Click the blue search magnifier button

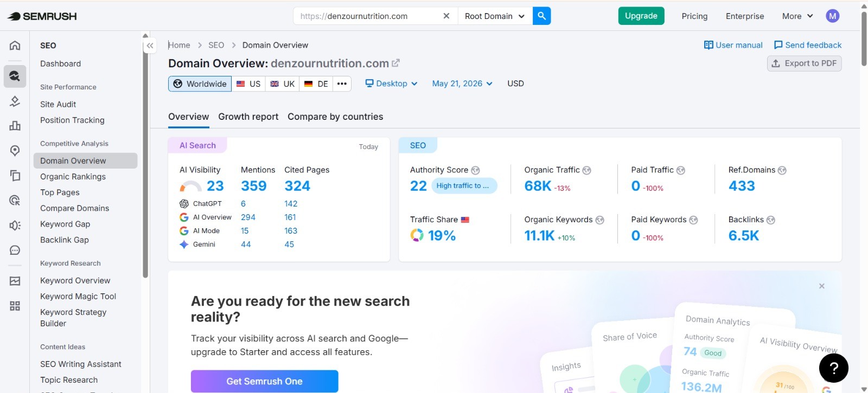[541, 16]
